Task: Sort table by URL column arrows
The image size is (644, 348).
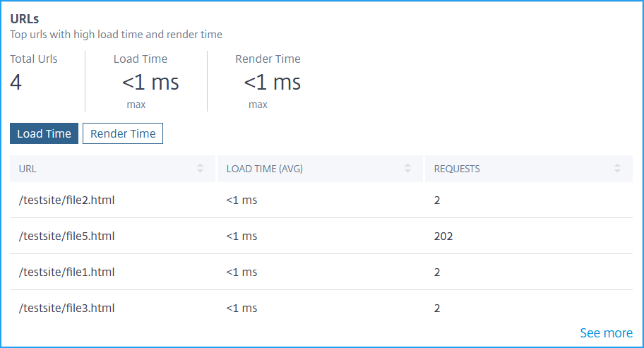Action: (200, 168)
